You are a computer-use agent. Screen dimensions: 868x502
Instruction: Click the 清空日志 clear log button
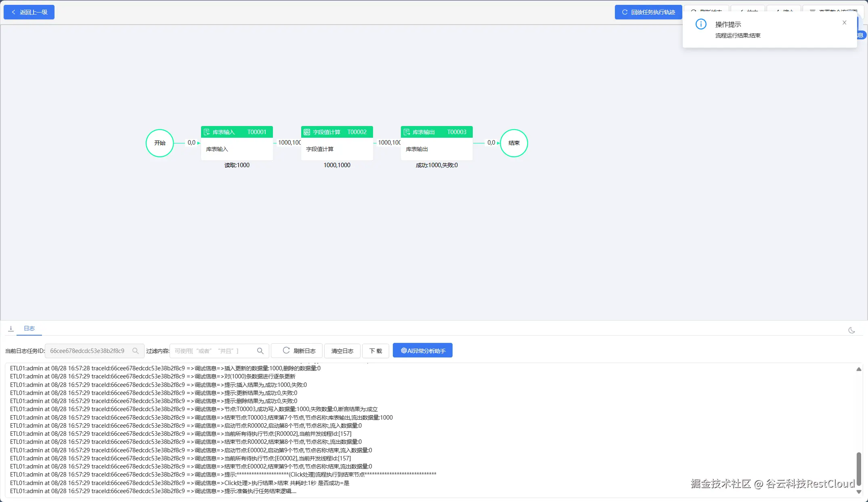pyautogui.click(x=342, y=351)
